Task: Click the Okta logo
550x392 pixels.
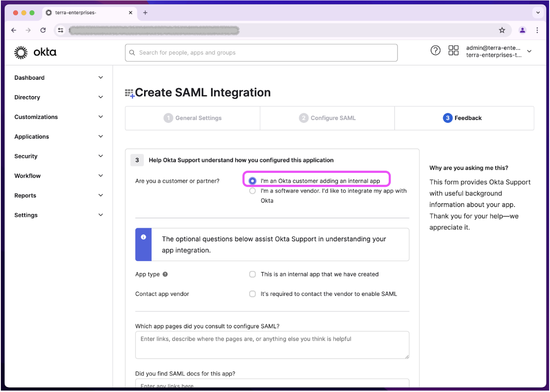Action: tap(36, 52)
